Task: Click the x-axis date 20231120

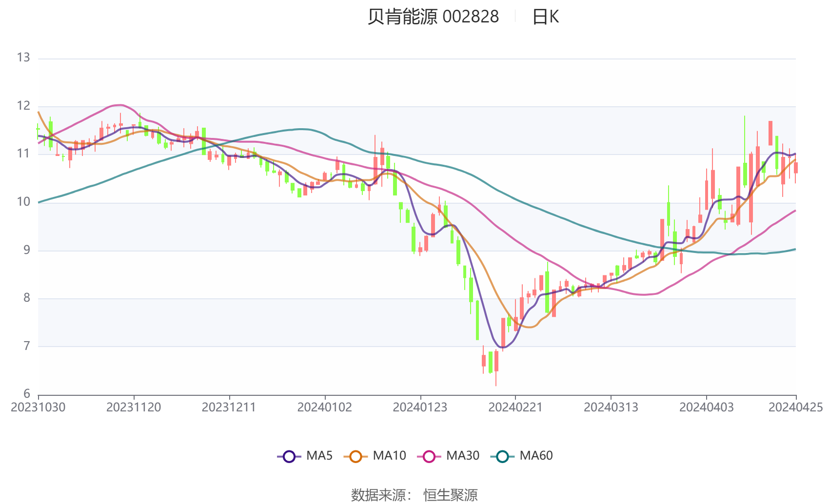Action: (134, 407)
